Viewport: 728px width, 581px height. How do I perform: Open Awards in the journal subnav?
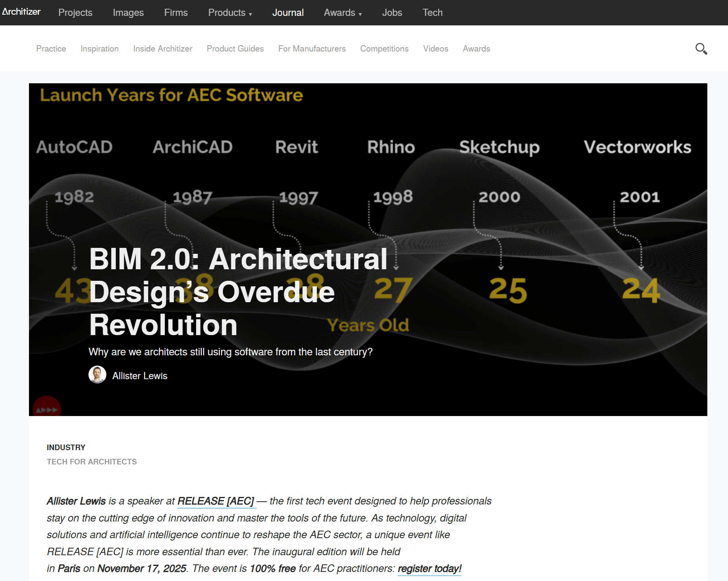[x=476, y=49]
